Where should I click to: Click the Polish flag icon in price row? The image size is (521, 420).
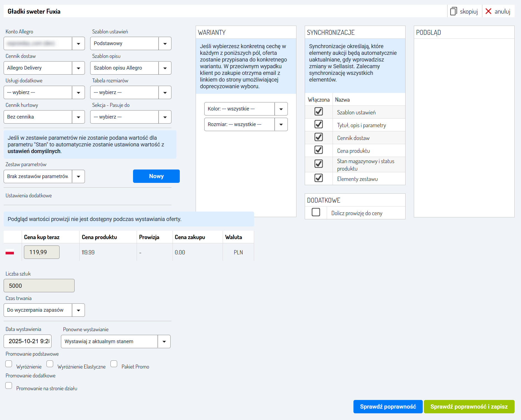[x=10, y=252]
